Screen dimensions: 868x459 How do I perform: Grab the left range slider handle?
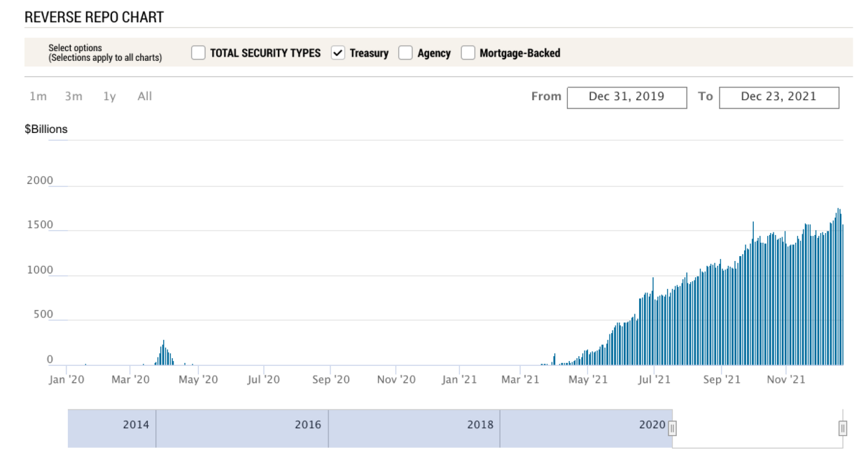[x=673, y=428]
